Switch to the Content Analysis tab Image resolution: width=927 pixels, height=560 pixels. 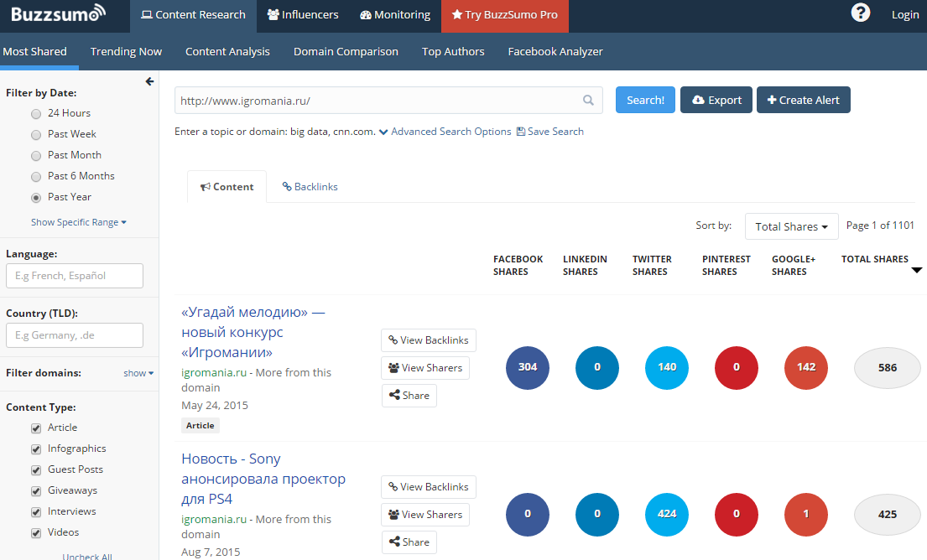[x=227, y=51]
